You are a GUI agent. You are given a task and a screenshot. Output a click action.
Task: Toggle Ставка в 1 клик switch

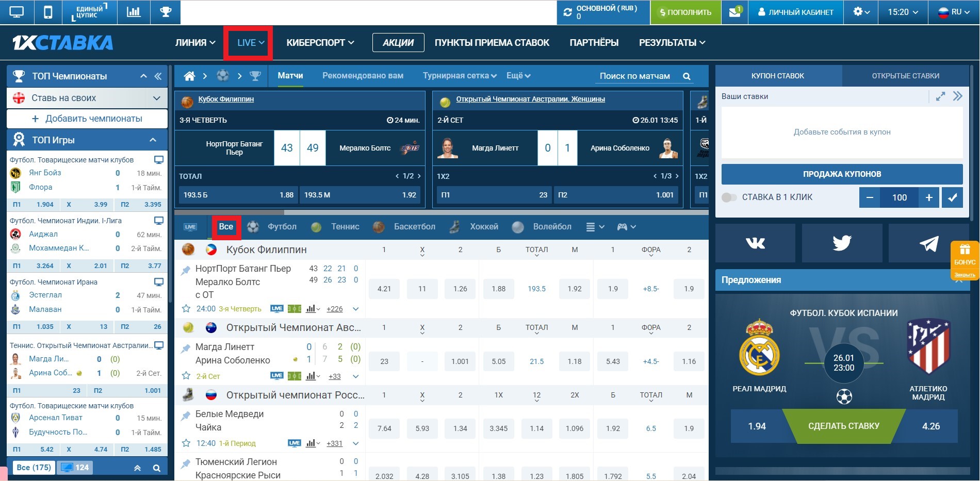pyautogui.click(x=729, y=197)
